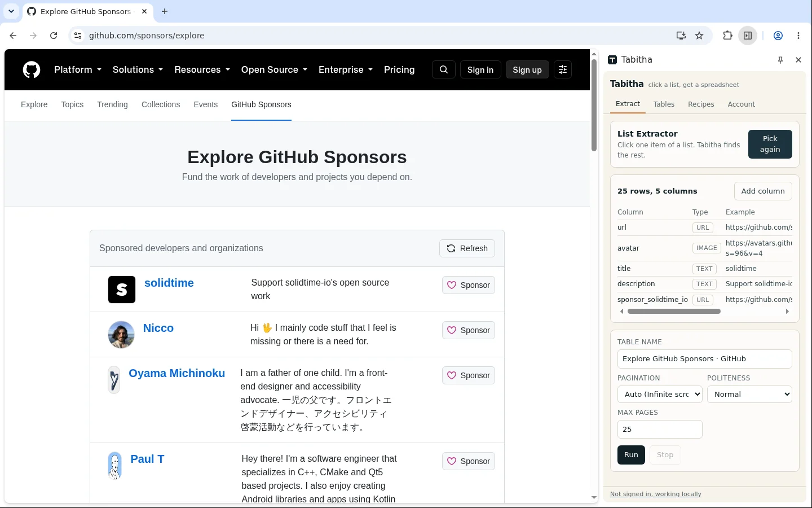
Task: Pin the Tabitha side panel
Action: (x=780, y=60)
